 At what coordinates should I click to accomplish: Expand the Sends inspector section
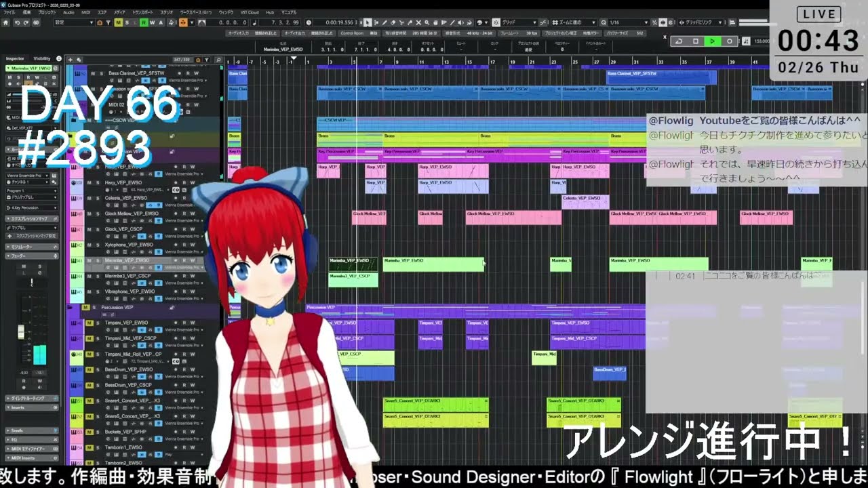point(32,430)
